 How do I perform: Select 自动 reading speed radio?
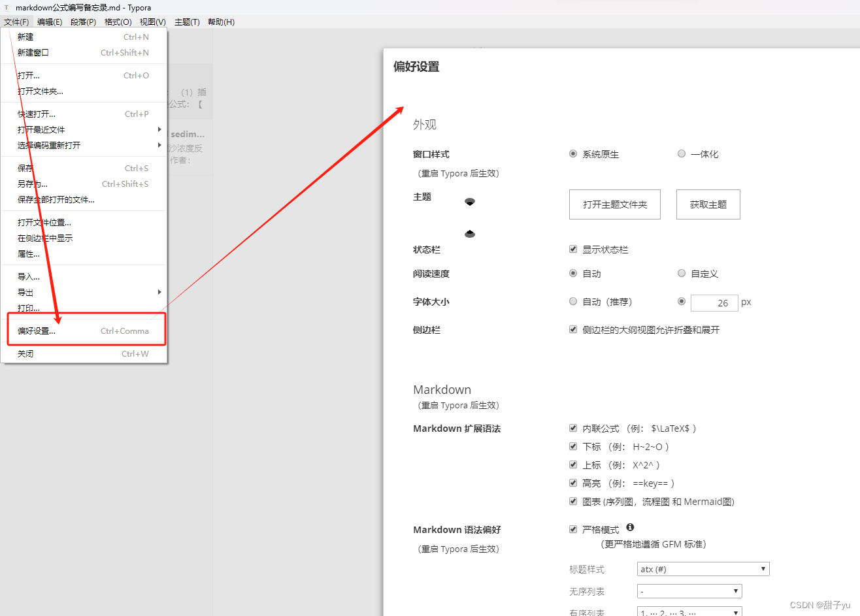tap(573, 274)
